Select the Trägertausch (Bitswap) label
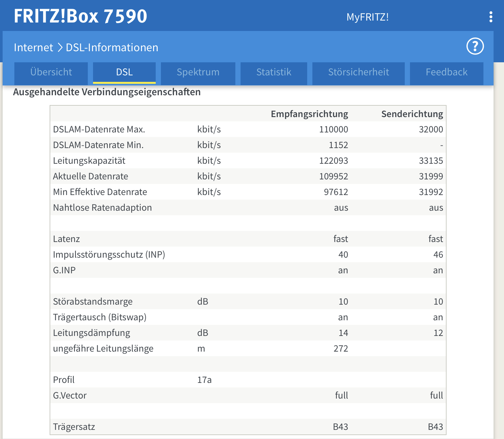The image size is (504, 439). [100, 317]
